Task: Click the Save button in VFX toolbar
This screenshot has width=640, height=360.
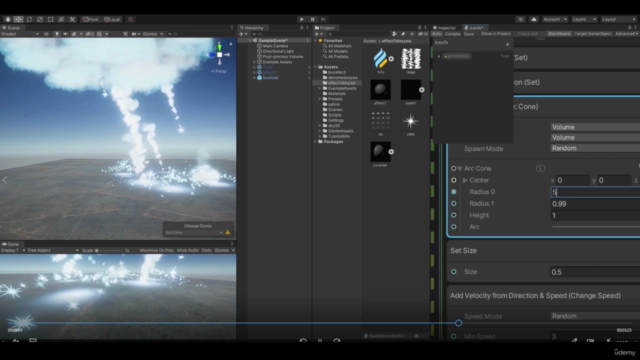Action: [469, 34]
